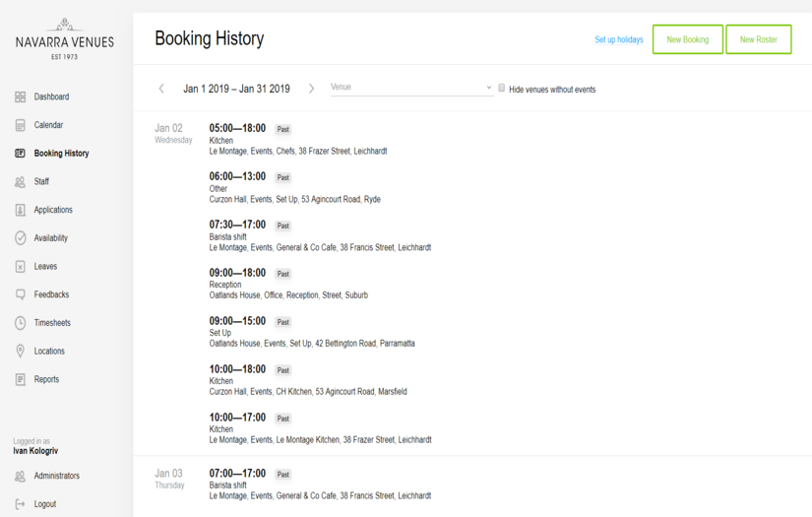
Task: Click the Booking History sidebar icon
Action: point(21,154)
